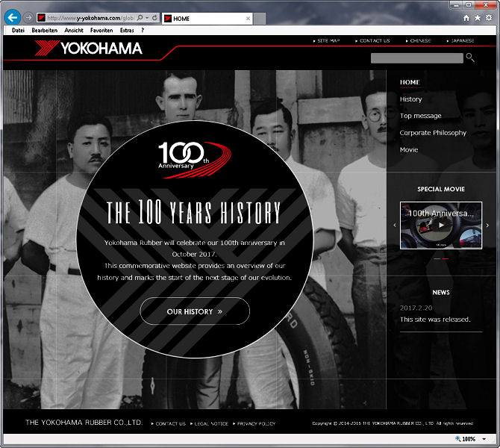The height and width of the screenshot is (448, 500).
Task: Open Movie in the side navigation
Action: pos(409,149)
